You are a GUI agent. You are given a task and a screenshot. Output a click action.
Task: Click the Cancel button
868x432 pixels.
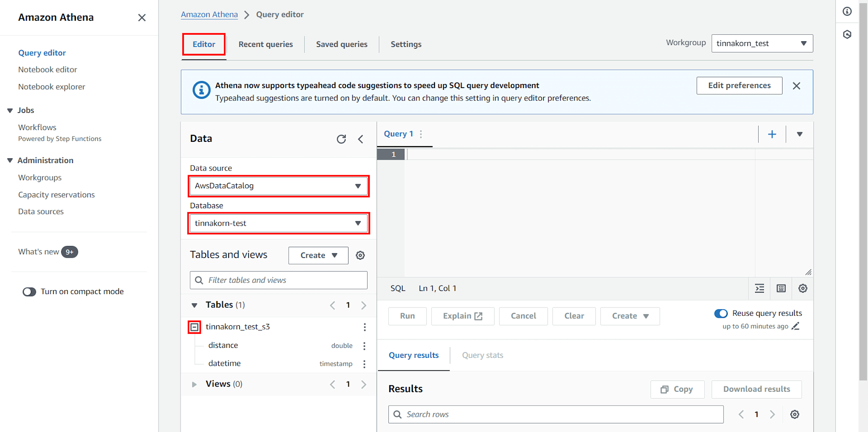pos(523,316)
